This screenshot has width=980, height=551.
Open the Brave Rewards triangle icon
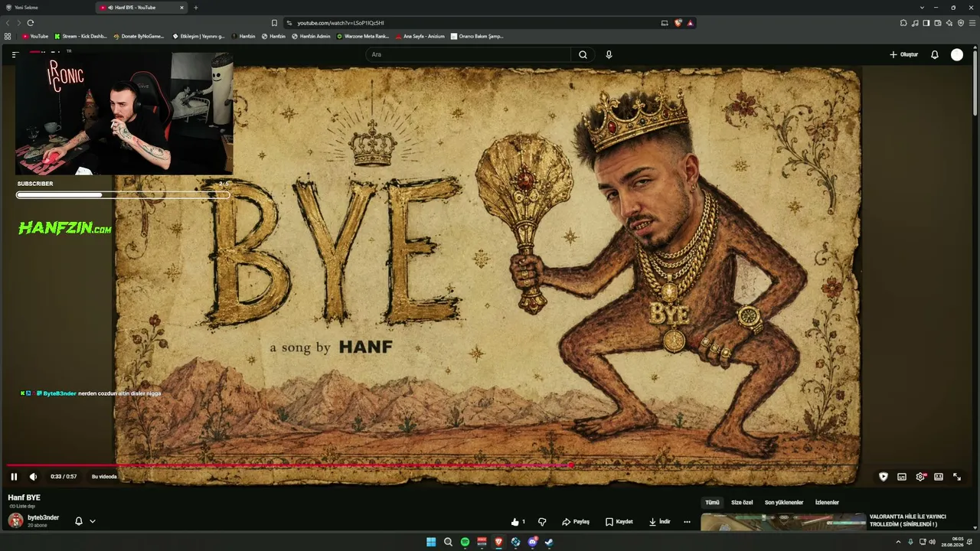[690, 23]
